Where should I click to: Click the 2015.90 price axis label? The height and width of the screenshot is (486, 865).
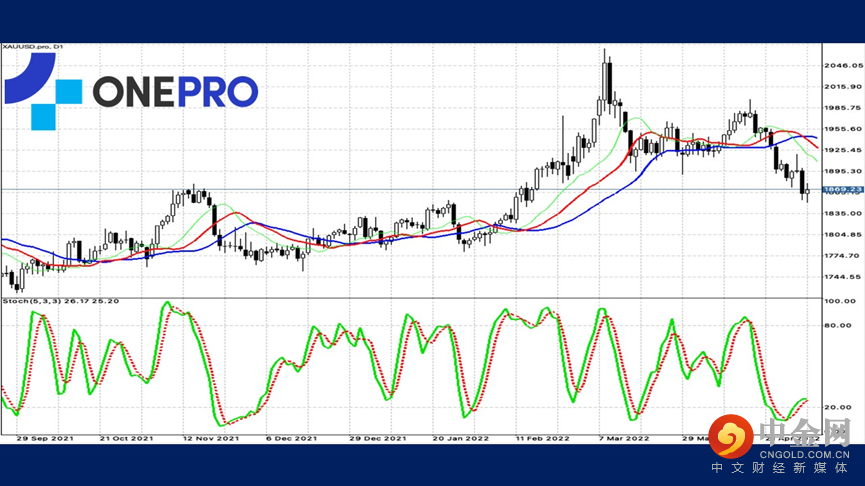coord(843,87)
